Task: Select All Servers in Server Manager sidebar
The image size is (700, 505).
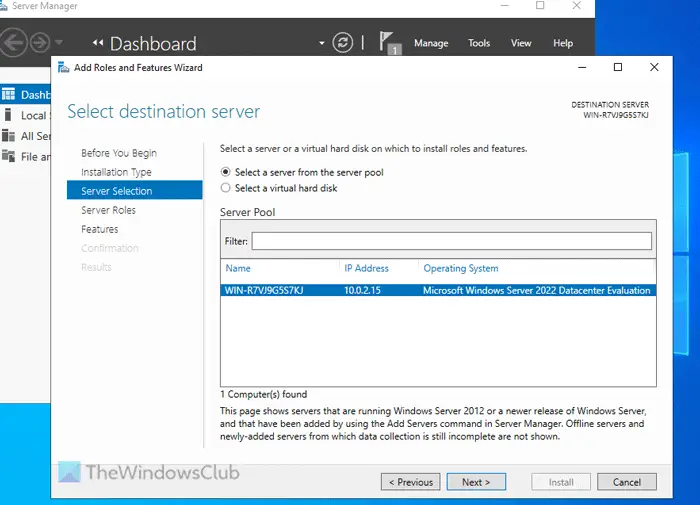Action: (25, 136)
